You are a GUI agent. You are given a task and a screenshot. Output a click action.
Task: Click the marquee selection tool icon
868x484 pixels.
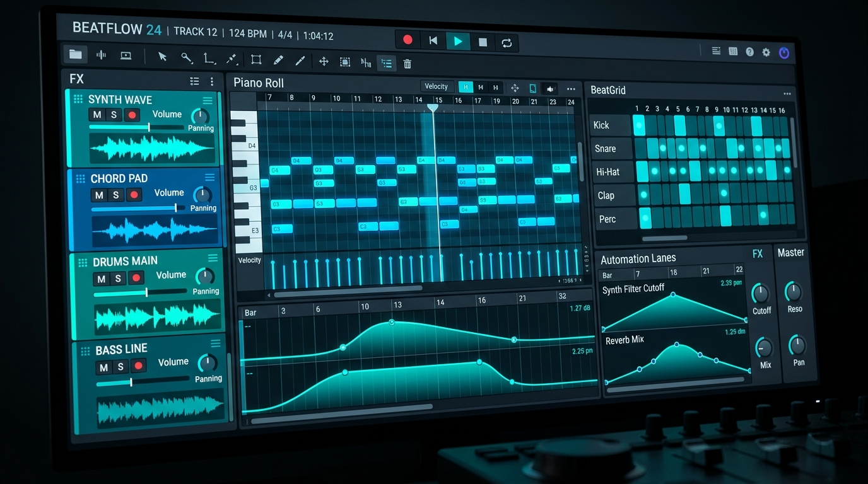click(x=345, y=62)
